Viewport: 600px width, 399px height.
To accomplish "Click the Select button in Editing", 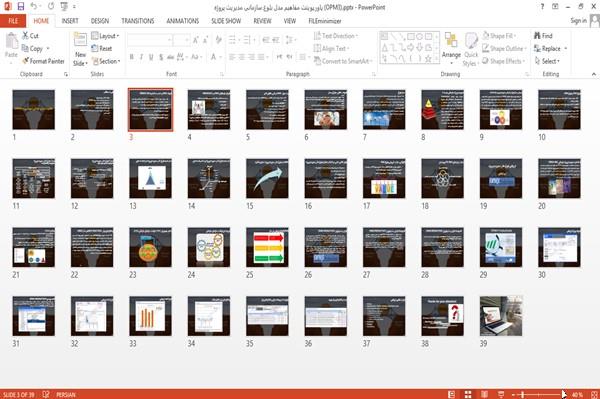I will [x=547, y=61].
